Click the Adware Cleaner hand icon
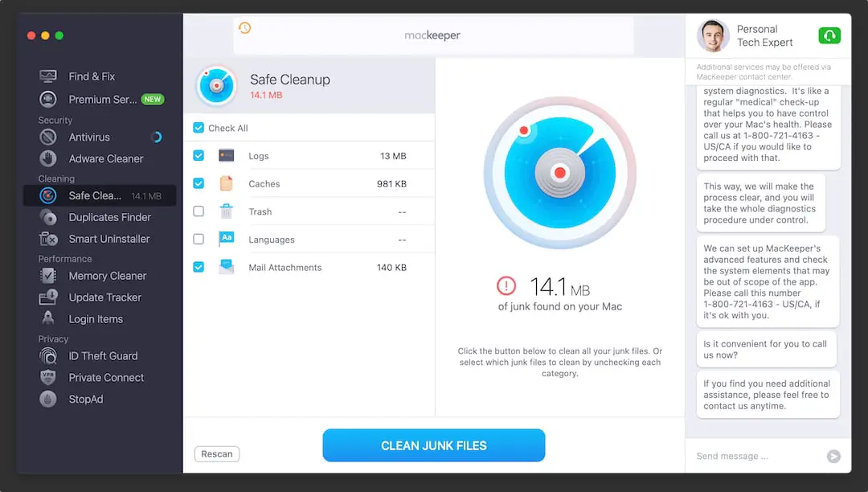This screenshot has width=868, height=492. click(x=48, y=158)
